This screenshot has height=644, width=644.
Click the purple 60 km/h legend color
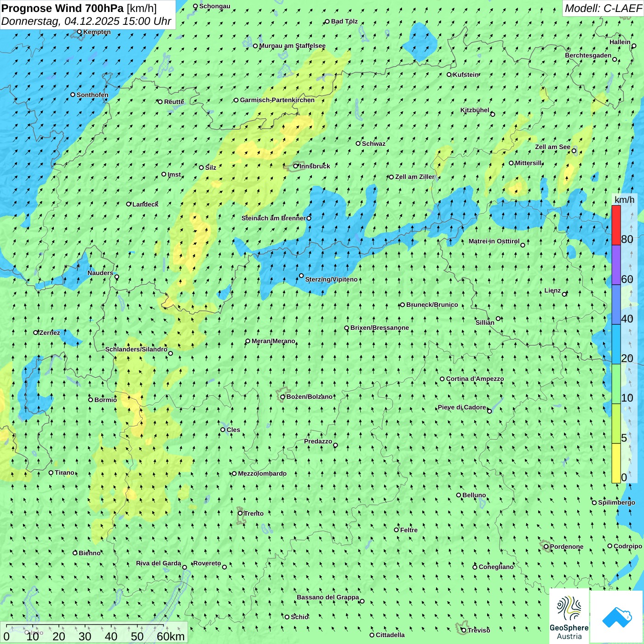click(616, 265)
